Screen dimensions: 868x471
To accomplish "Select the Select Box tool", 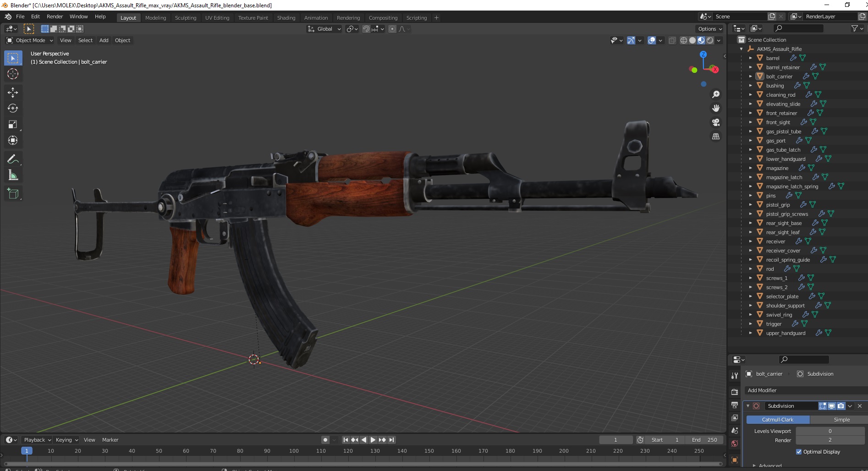I will (x=13, y=58).
